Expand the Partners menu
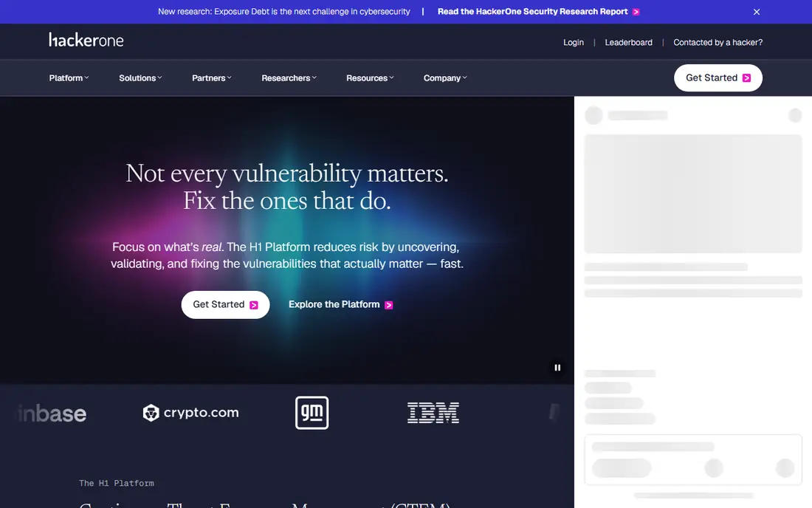812x508 pixels. pos(211,78)
